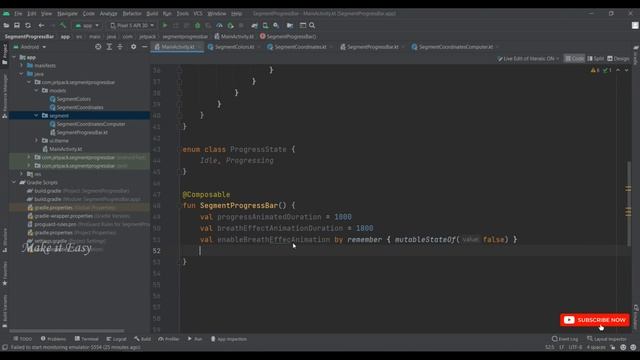Open the Terminal tool window
This screenshot has height=360, width=640.
pyautogui.click(x=87, y=339)
